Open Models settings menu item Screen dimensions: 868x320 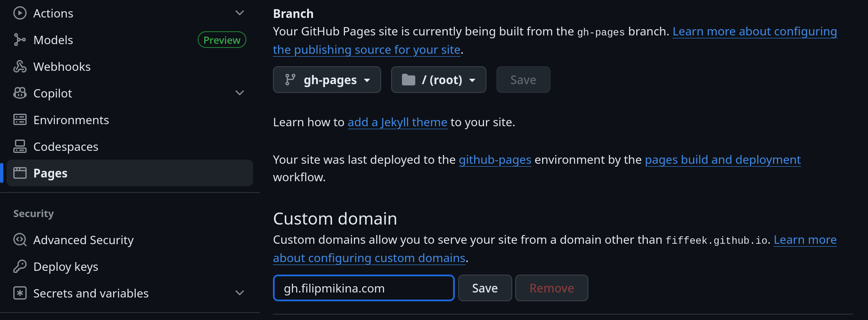point(130,40)
